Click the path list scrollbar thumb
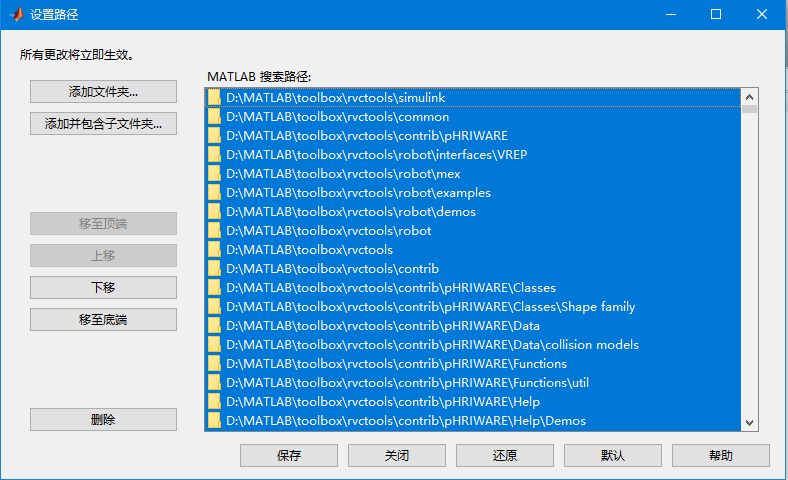The image size is (788, 480). 749,109
